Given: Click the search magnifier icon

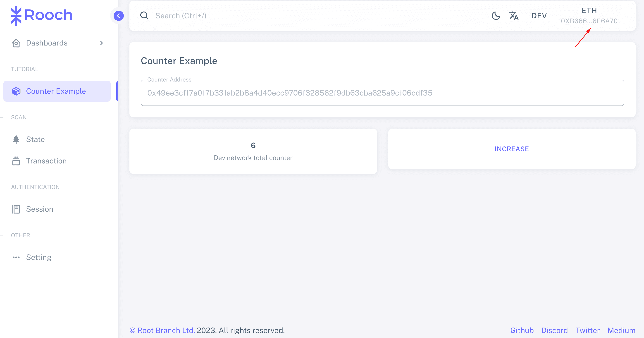Looking at the screenshot, I should point(144,16).
